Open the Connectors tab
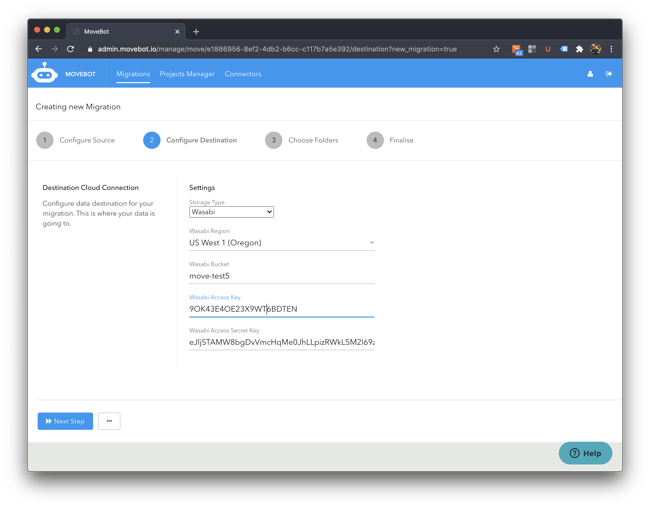Screen dimensions: 650x508 243,74
